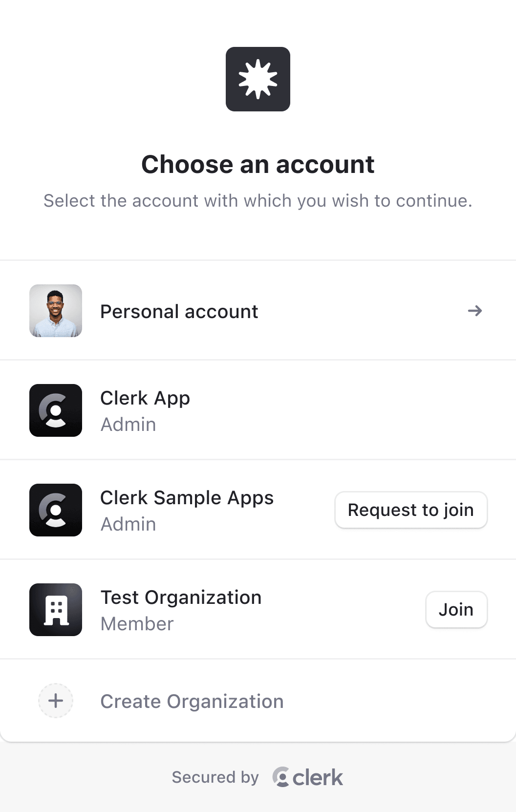Click the Create Organization text

(192, 702)
